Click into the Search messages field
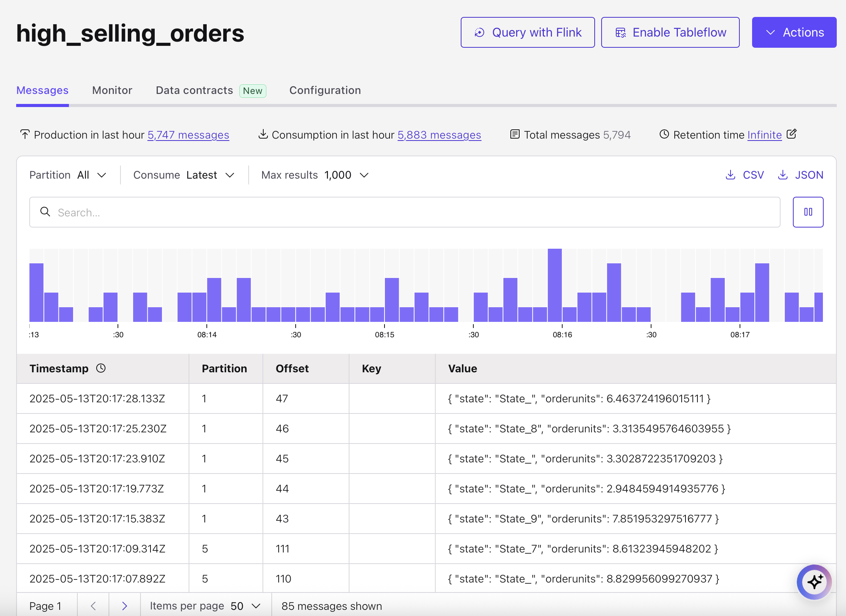 pos(404,213)
